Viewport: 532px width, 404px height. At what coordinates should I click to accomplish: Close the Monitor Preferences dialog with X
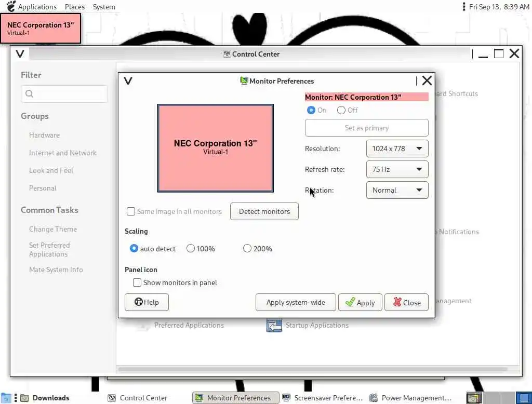427,80
